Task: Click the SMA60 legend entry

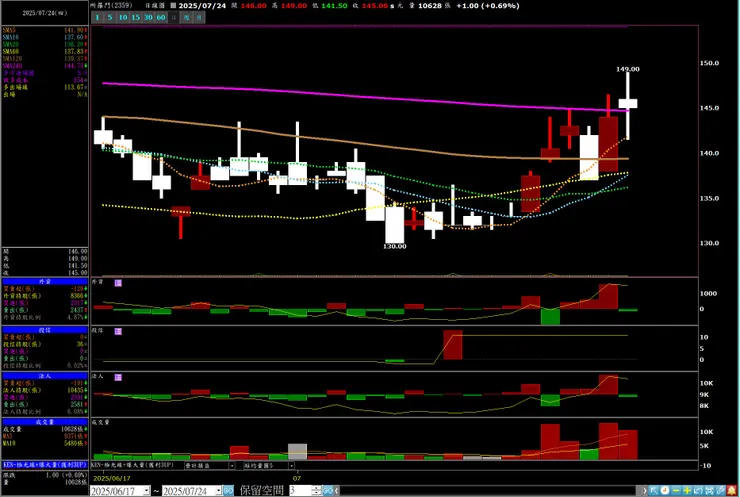Action: 45,51
